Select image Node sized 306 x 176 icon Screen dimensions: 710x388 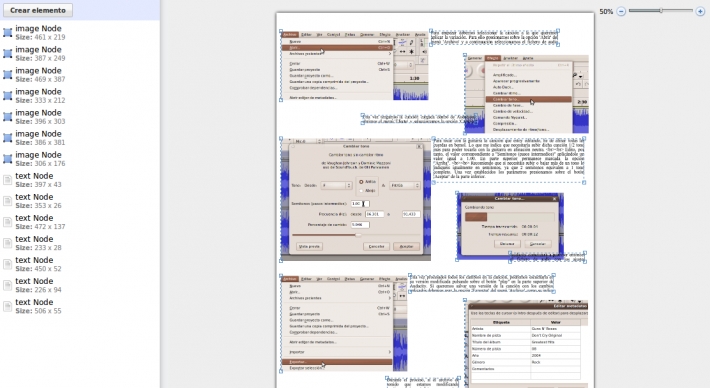click(x=8, y=159)
